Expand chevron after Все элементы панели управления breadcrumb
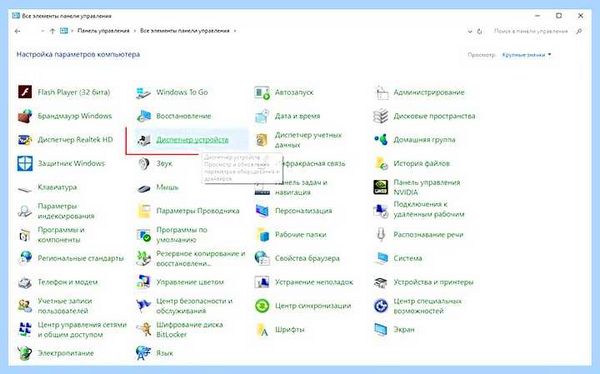Image resolution: width=600 pixels, height=374 pixels. tap(235, 31)
